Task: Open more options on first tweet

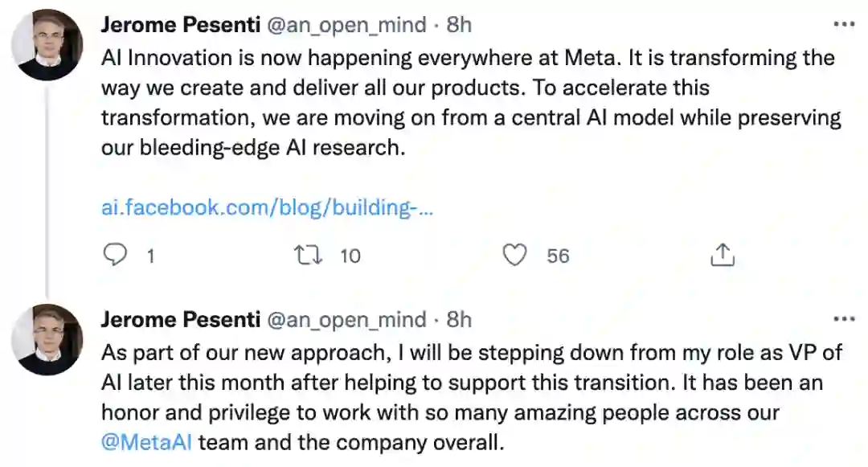Action: [844, 25]
